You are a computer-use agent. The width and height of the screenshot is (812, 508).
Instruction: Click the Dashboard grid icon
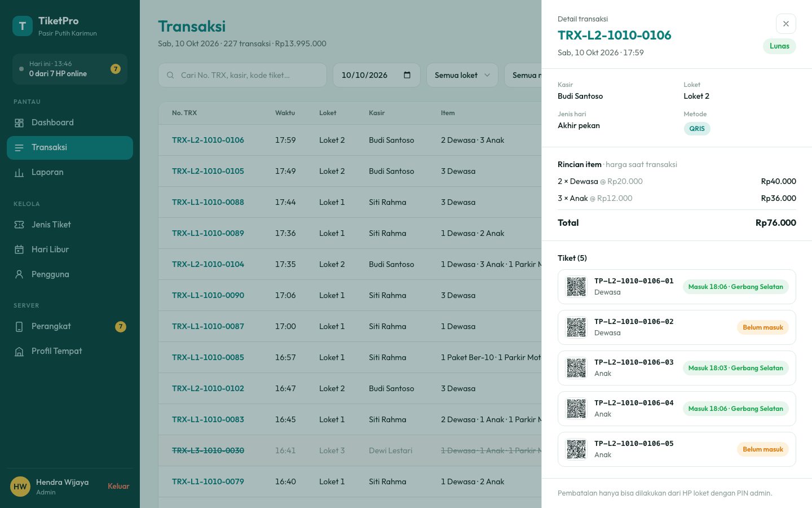tap(19, 123)
